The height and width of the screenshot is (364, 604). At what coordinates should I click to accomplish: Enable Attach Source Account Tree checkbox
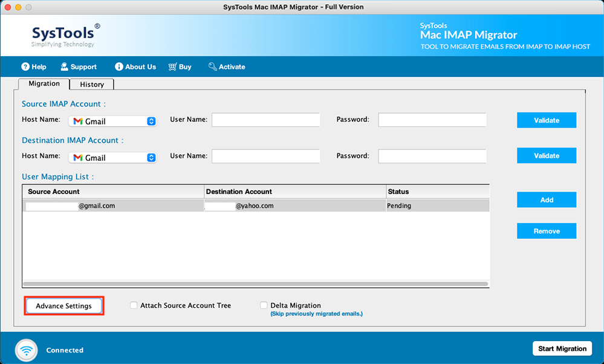click(134, 305)
